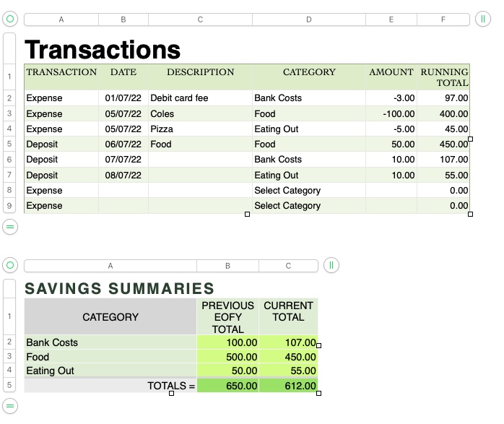The height and width of the screenshot is (424, 504).
Task: Click the 'RUNNING TOTAL' heading cell
Action: 443,77
